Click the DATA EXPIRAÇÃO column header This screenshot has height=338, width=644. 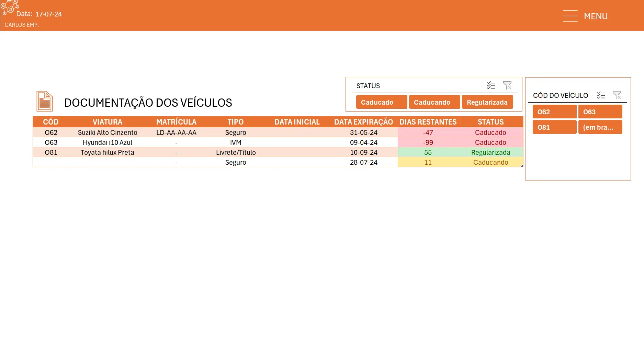click(x=363, y=122)
